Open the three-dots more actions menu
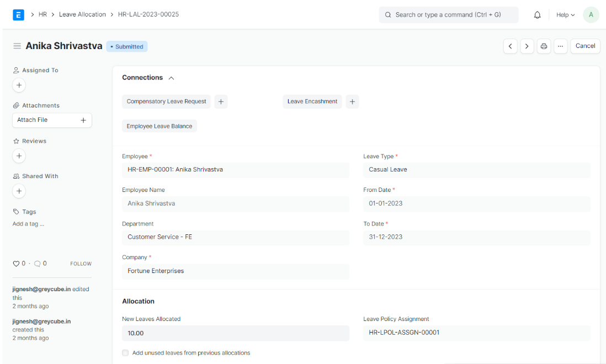606x364 pixels. 560,46
